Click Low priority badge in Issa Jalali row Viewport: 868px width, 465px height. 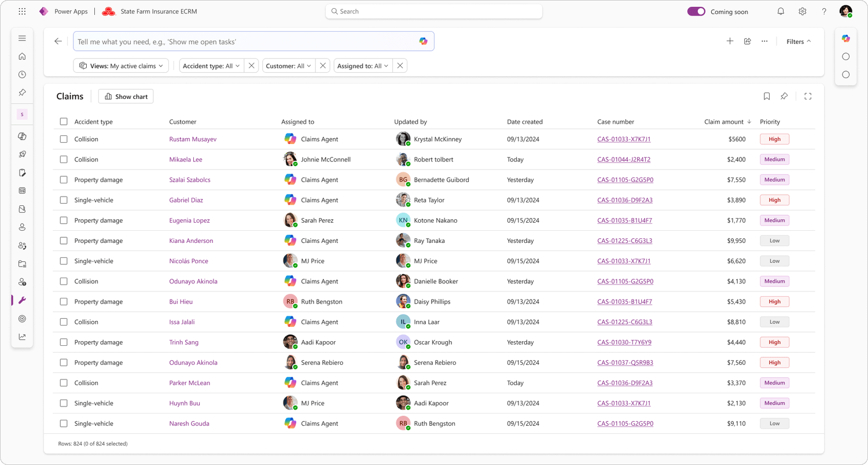click(x=774, y=322)
